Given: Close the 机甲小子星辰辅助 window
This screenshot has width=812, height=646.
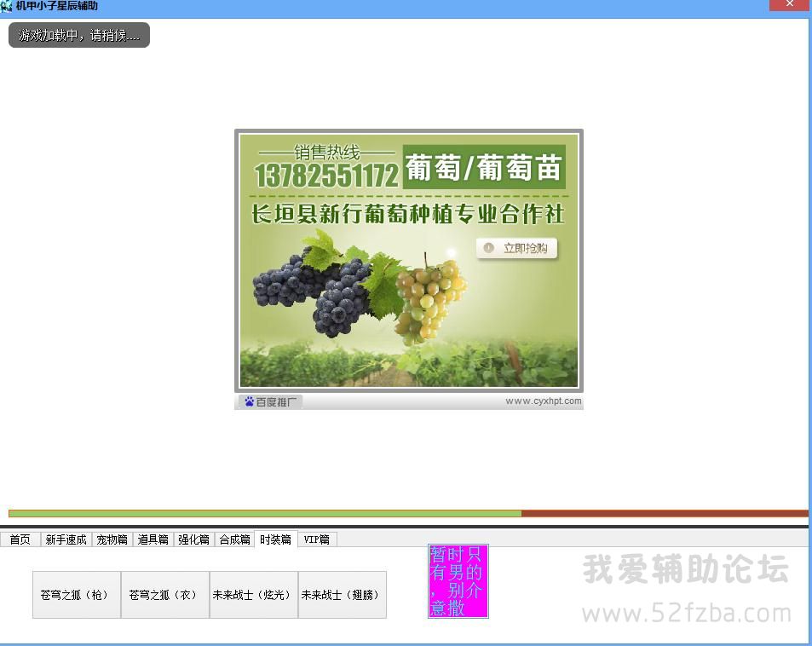Looking at the screenshot, I should click(790, 5).
